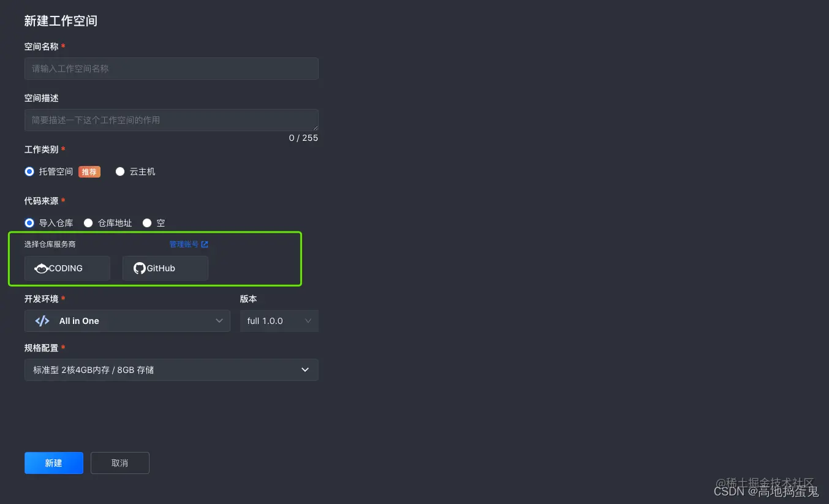The image size is (829, 504).
Task: Open the full 1.0.0 version dropdown
Action: point(279,321)
